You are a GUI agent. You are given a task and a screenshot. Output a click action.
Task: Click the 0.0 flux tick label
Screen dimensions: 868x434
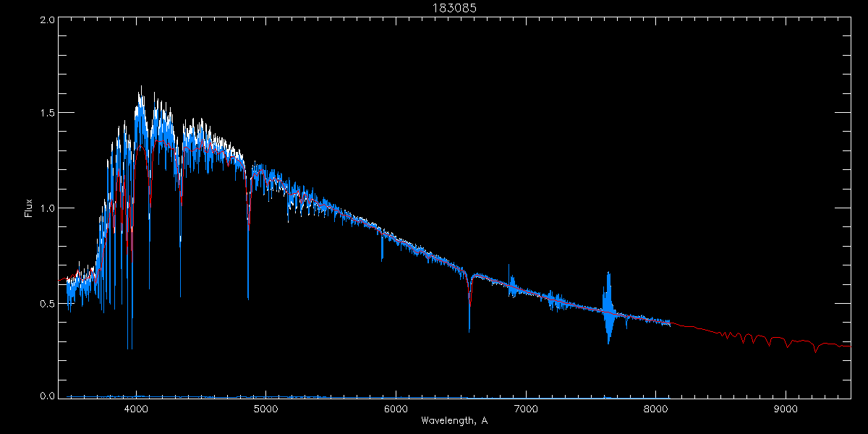(x=47, y=396)
